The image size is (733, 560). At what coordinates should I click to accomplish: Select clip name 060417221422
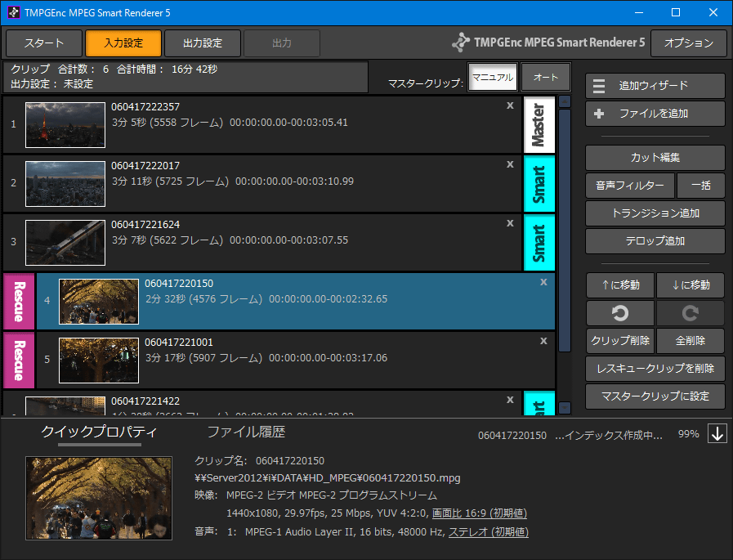point(145,401)
